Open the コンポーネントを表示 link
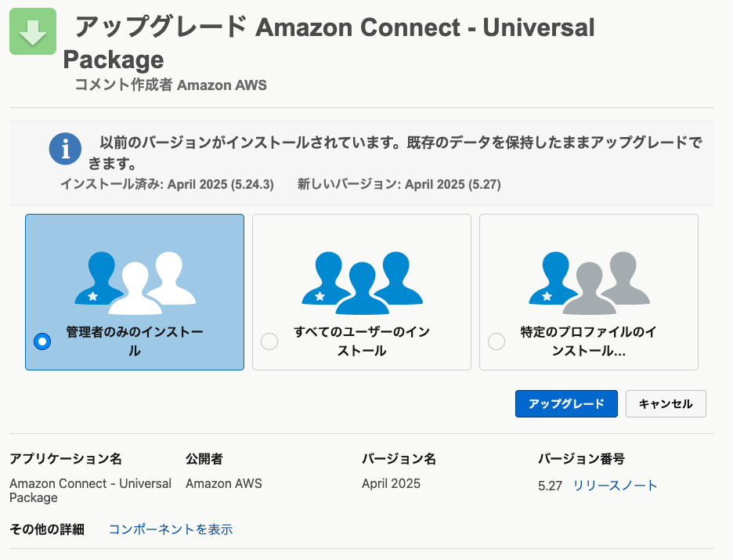733x560 pixels. [x=171, y=529]
